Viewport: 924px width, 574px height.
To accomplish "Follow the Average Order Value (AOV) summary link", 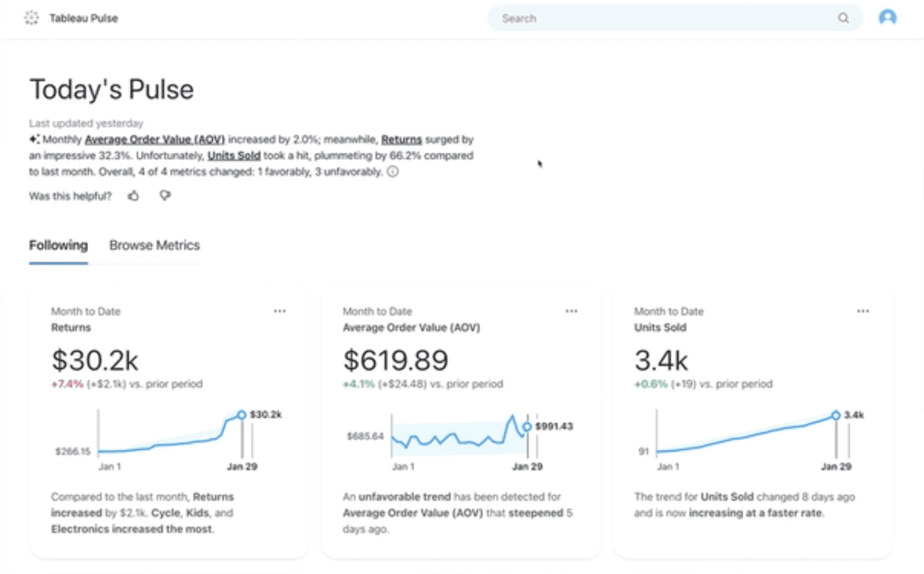I will pyautogui.click(x=155, y=139).
